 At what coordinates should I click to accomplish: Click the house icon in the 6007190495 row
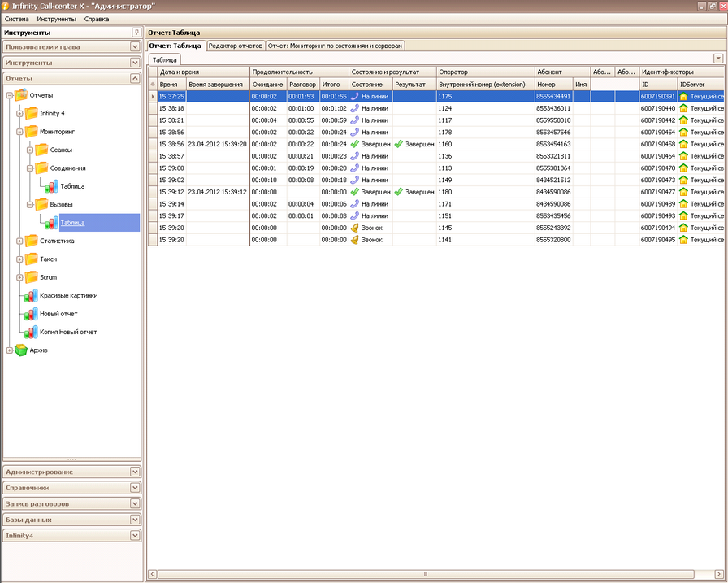click(x=683, y=240)
